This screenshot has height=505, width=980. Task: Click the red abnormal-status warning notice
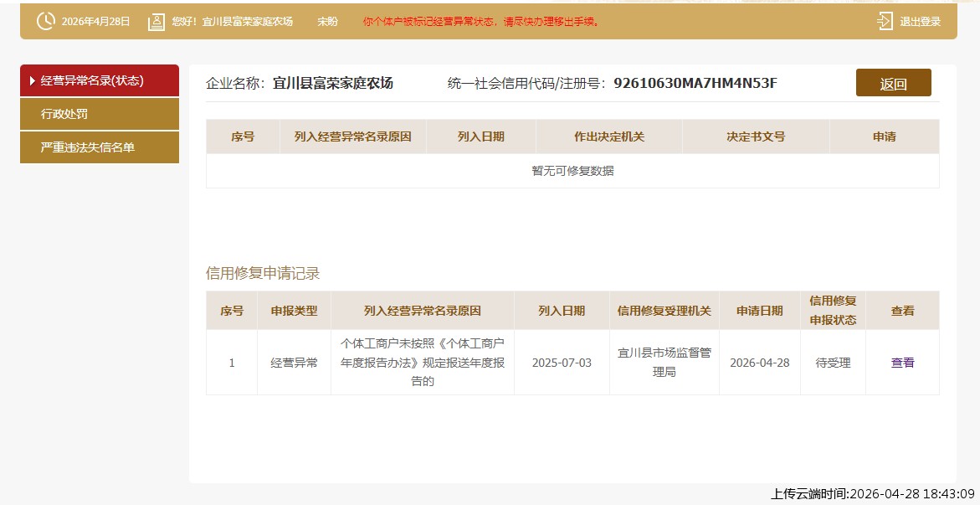(x=482, y=22)
